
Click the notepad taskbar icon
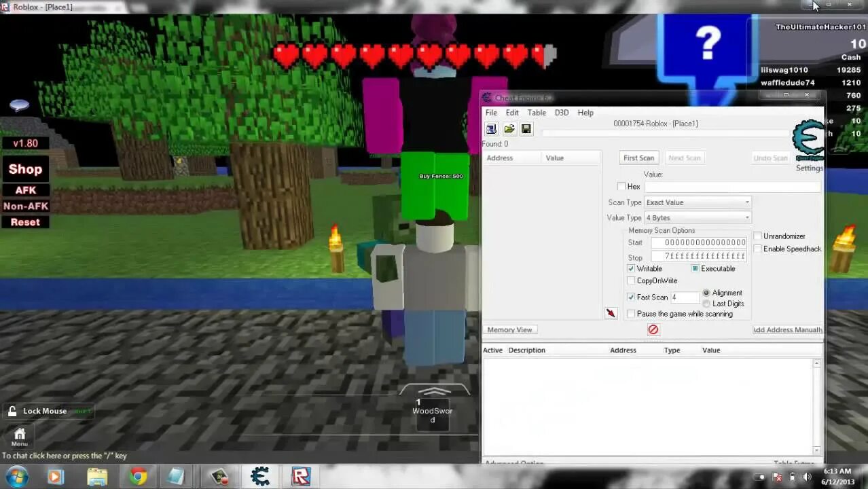coord(176,477)
